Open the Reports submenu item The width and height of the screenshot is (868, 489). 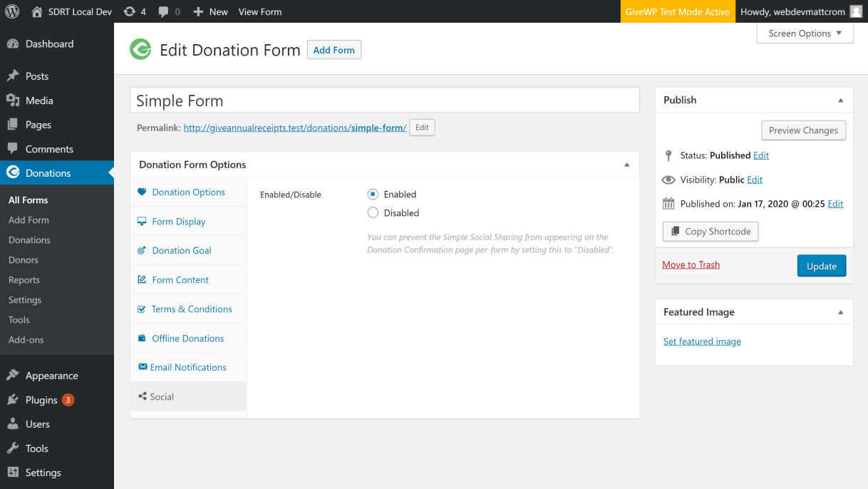[x=24, y=279]
